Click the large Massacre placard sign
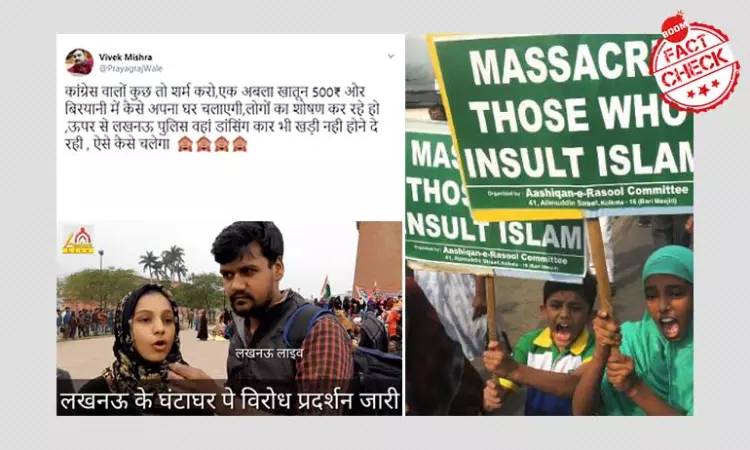 coord(563,125)
